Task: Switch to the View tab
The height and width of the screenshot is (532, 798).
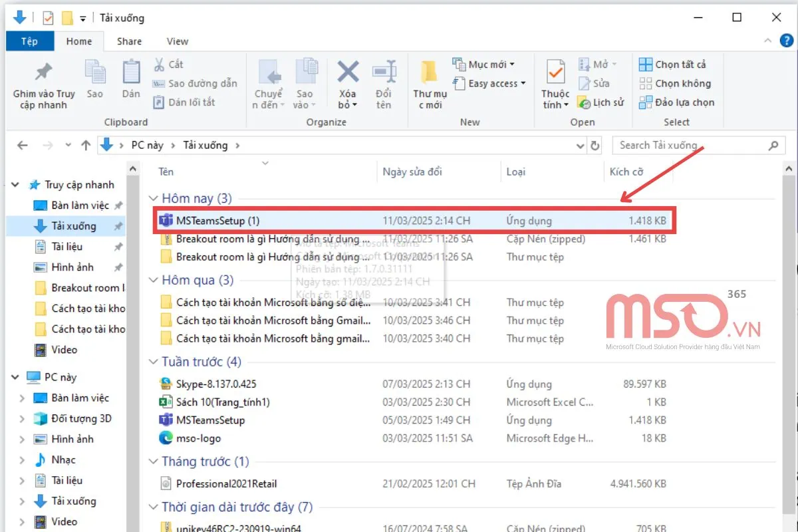Action: click(x=176, y=41)
